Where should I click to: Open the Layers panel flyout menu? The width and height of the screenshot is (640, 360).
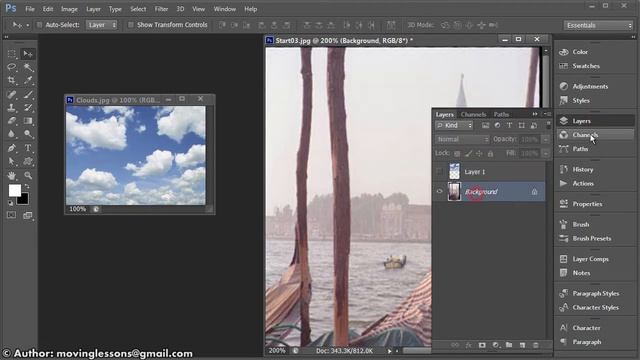(x=548, y=114)
